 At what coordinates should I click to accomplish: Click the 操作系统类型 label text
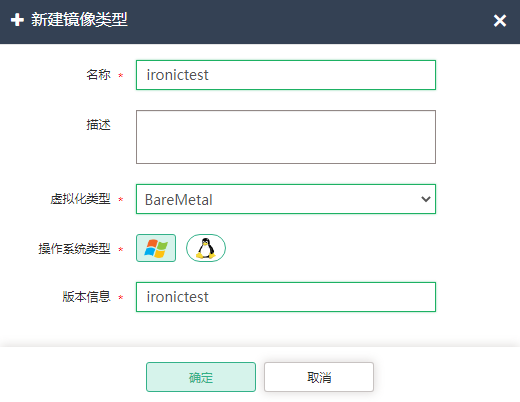click(x=74, y=249)
